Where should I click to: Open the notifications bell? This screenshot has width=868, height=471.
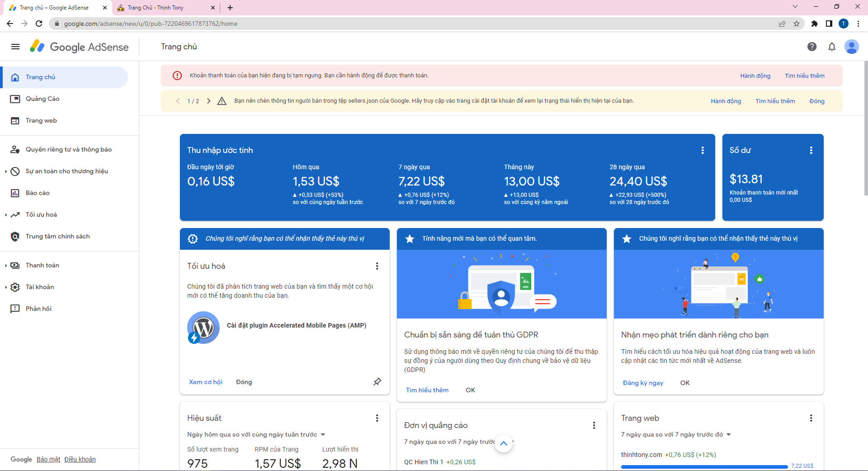(832, 47)
